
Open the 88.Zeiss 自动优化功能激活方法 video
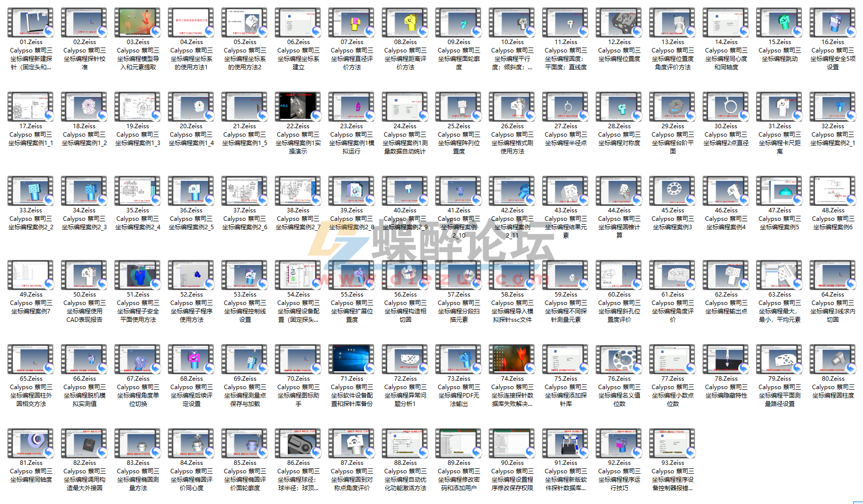[x=406, y=444]
